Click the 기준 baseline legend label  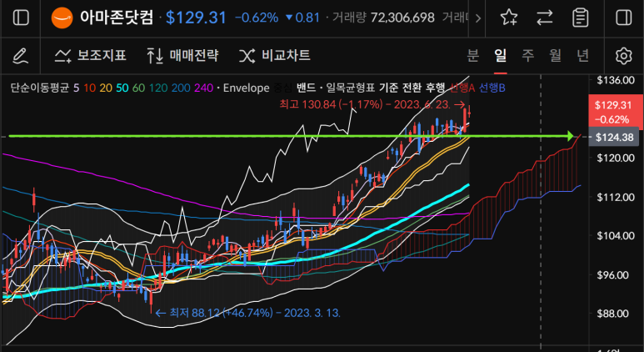[388, 88]
